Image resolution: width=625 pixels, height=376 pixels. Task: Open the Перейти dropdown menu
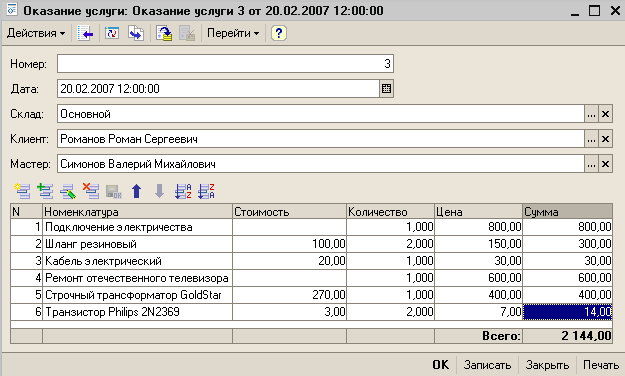tap(233, 33)
